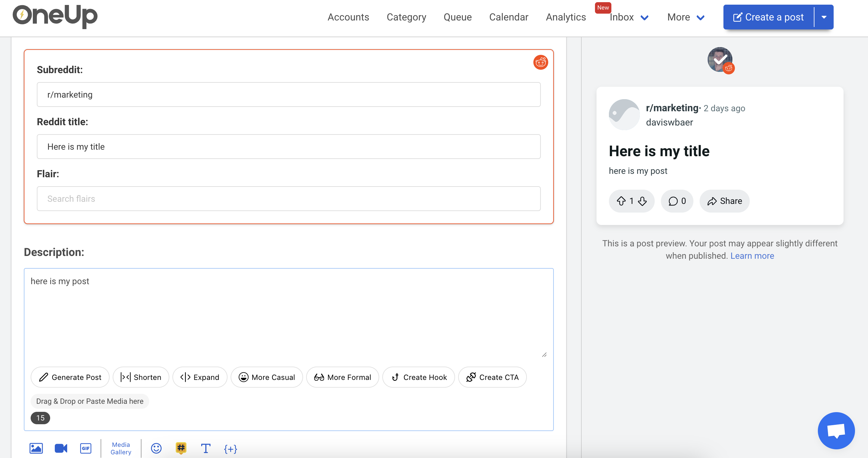The height and width of the screenshot is (458, 868).
Task: Expand the More menu chevron
Action: point(701,18)
